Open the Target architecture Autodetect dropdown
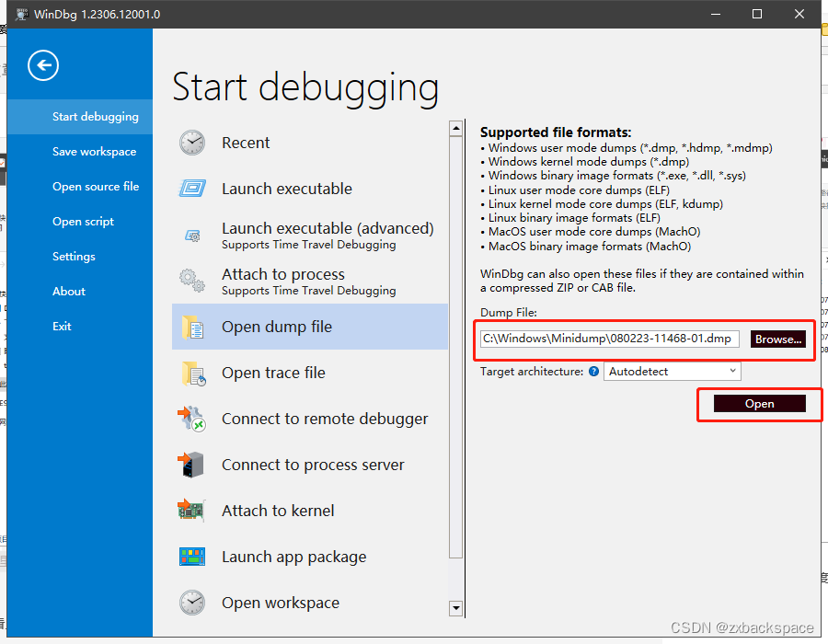The width and height of the screenshot is (828, 644). 673,372
